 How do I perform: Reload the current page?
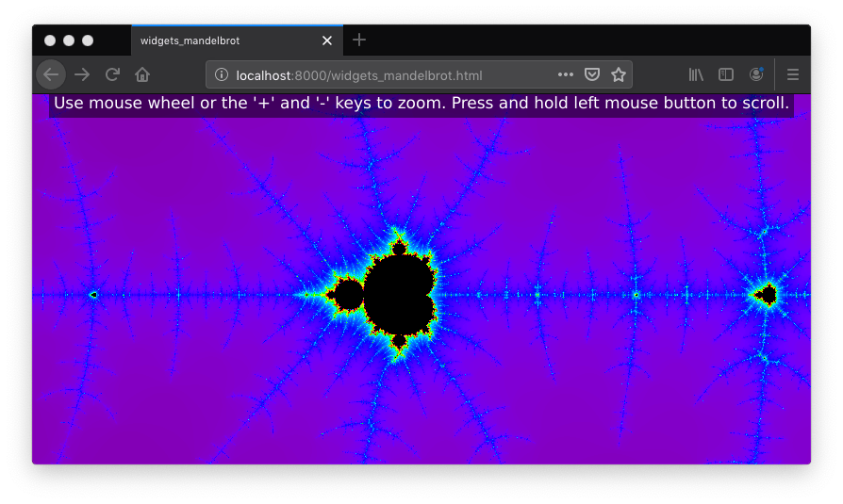click(x=112, y=74)
